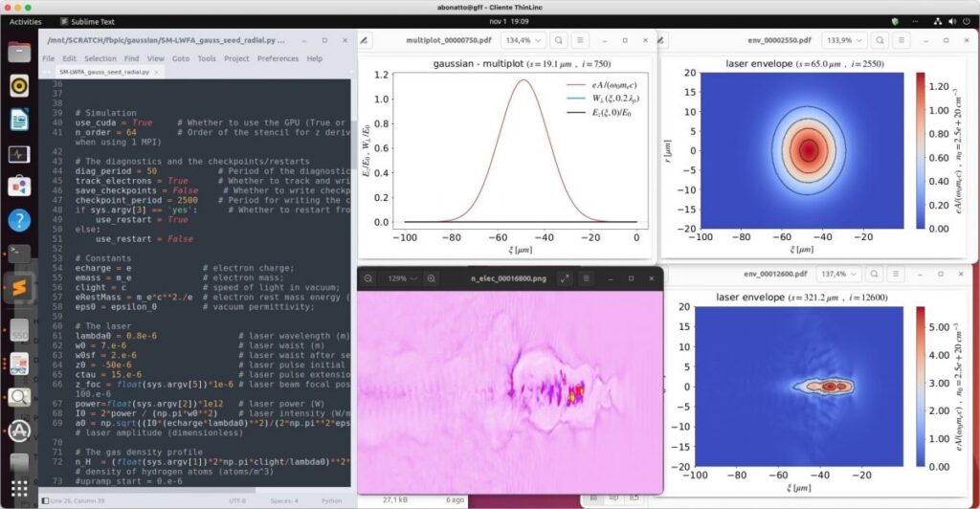Image resolution: width=980 pixels, height=509 pixels.
Task: Click the n_elec electron density image
Action: (x=509, y=392)
